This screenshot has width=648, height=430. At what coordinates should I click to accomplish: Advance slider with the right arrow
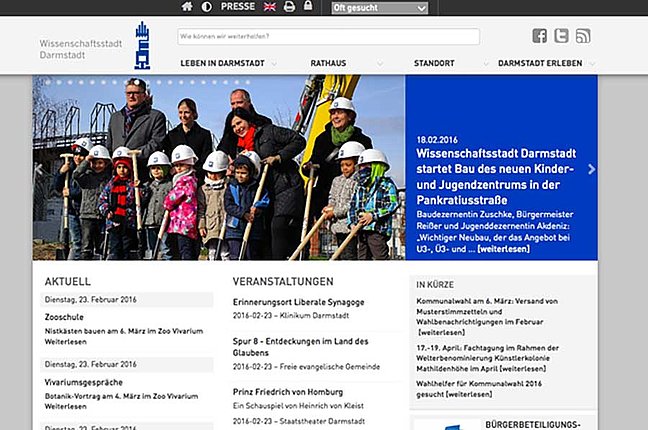[591, 169]
